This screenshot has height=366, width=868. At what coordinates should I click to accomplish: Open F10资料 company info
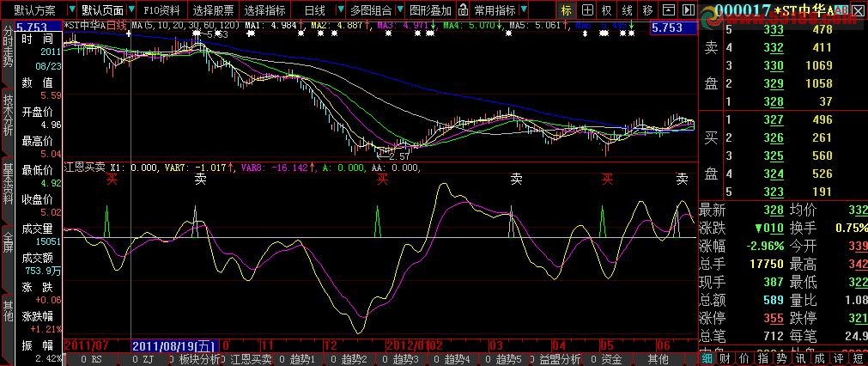pos(161,10)
